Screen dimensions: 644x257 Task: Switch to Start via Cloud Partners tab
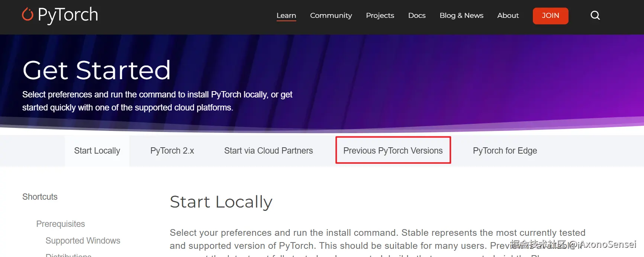pyautogui.click(x=268, y=151)
